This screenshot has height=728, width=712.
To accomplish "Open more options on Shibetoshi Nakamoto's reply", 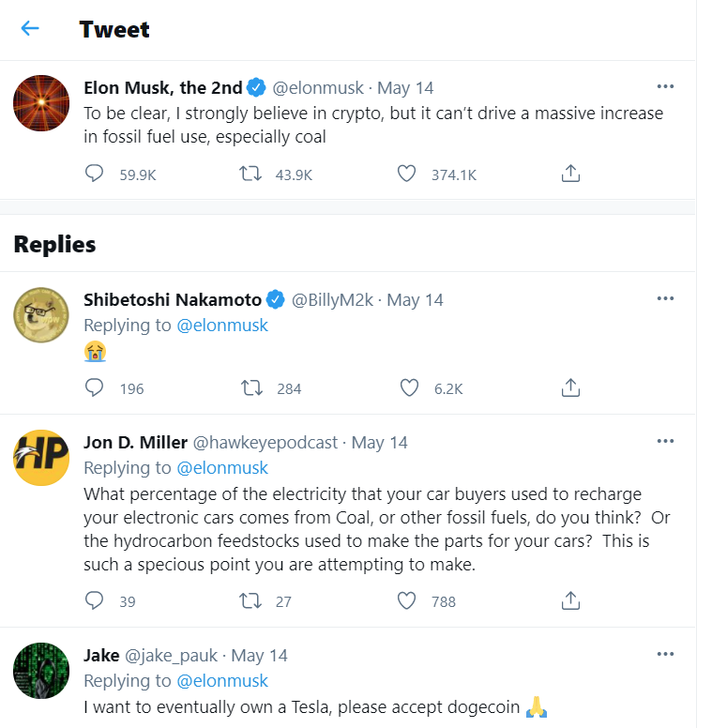I will click(x=665, y=298).
